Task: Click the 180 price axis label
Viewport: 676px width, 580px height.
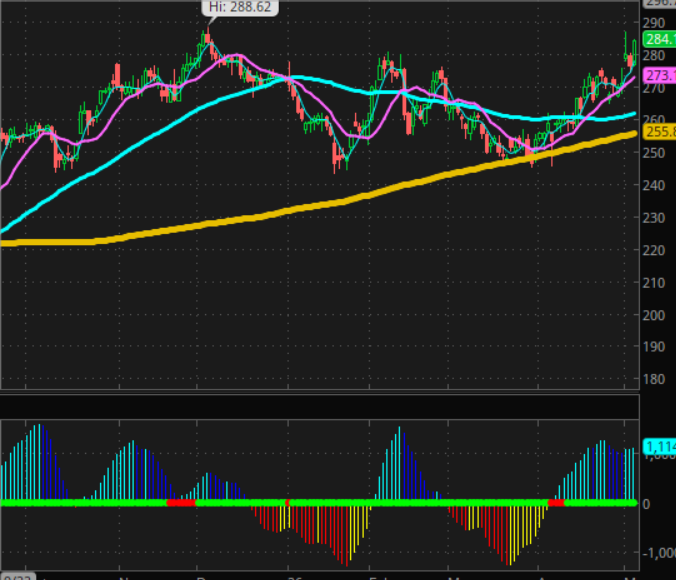Action: (x=654, y=379)
